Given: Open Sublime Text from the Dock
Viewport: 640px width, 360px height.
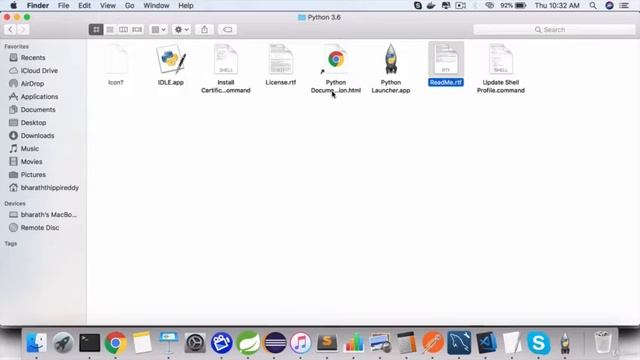Looking at the screenshot, I should pos(327,342).
